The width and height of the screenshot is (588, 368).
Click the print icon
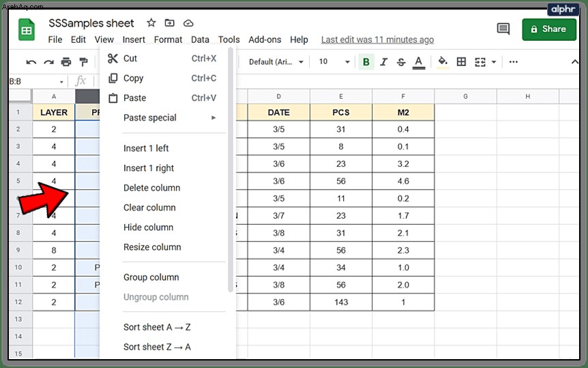pyautogui.click(x=66, y=62)
